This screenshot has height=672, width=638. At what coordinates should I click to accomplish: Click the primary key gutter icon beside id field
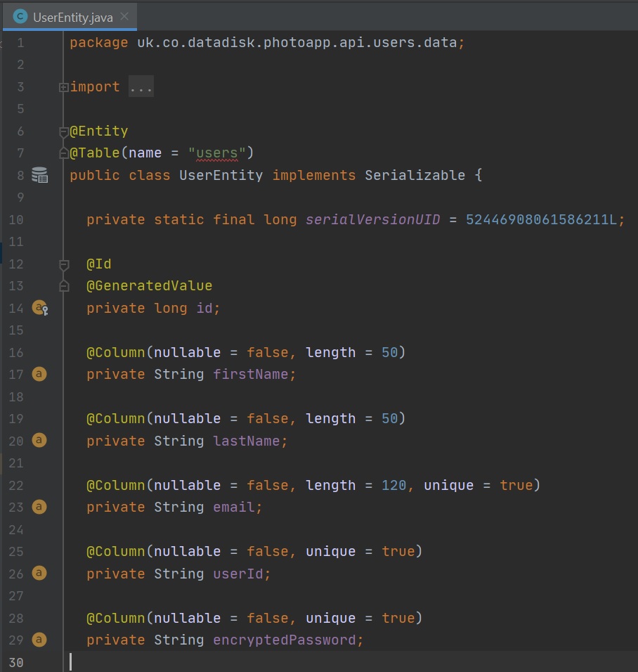40,308
